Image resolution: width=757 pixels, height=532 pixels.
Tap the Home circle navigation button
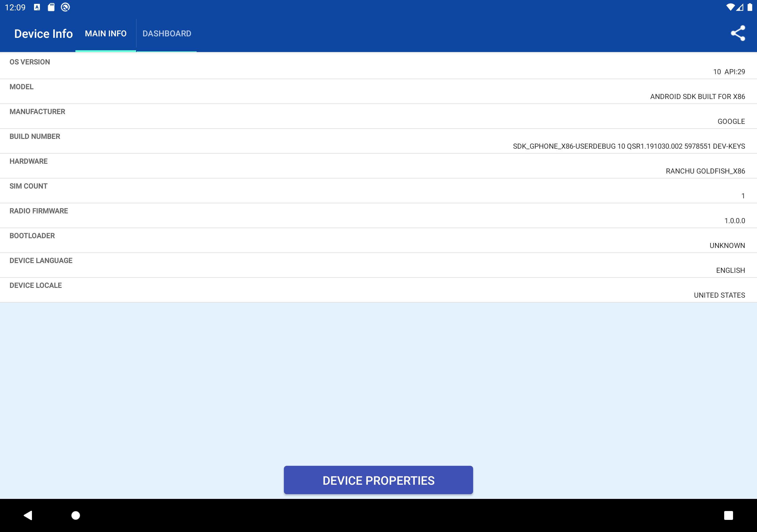coord(76,515)
